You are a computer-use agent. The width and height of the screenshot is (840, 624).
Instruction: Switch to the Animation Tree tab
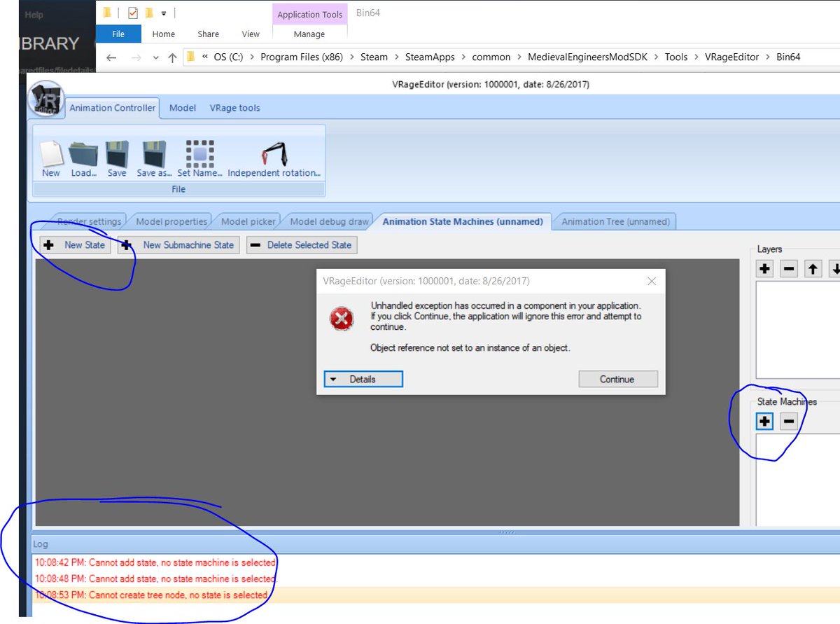click(615, 221)
